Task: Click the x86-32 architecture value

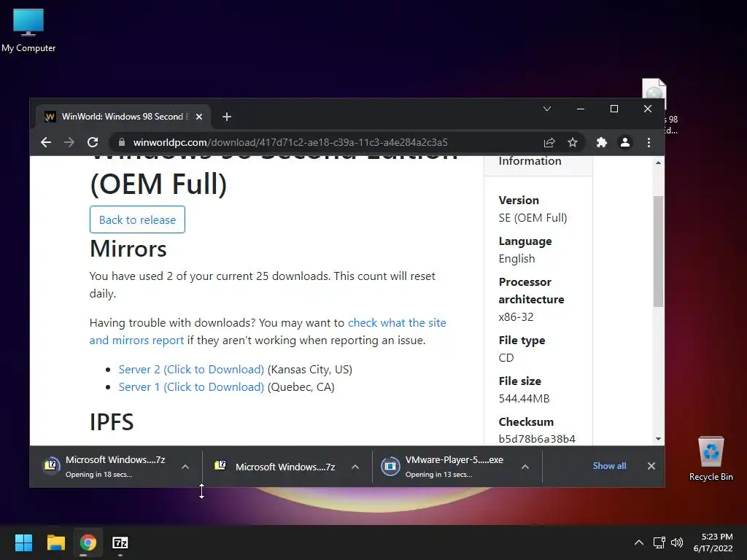Action: (x=516, y=317)
